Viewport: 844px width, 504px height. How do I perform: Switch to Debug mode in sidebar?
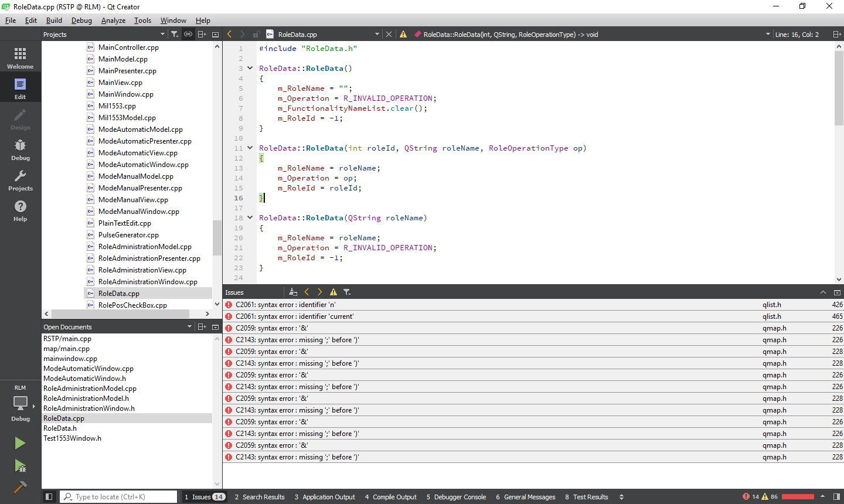pyautogui.click(x=20, y=149)
